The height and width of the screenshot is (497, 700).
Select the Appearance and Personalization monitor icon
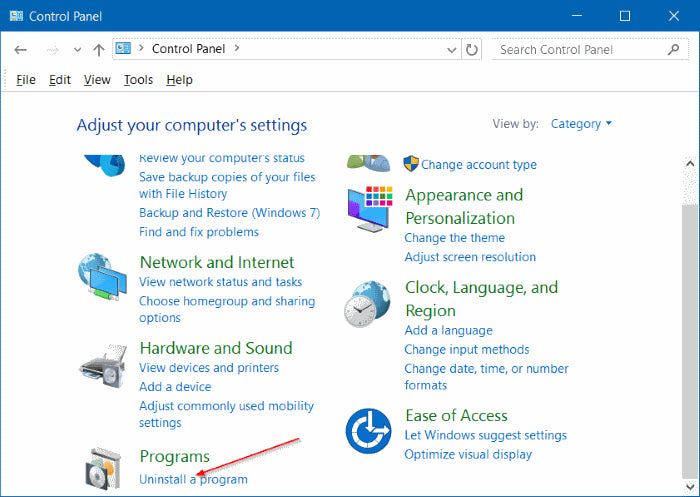coord(371,210)
